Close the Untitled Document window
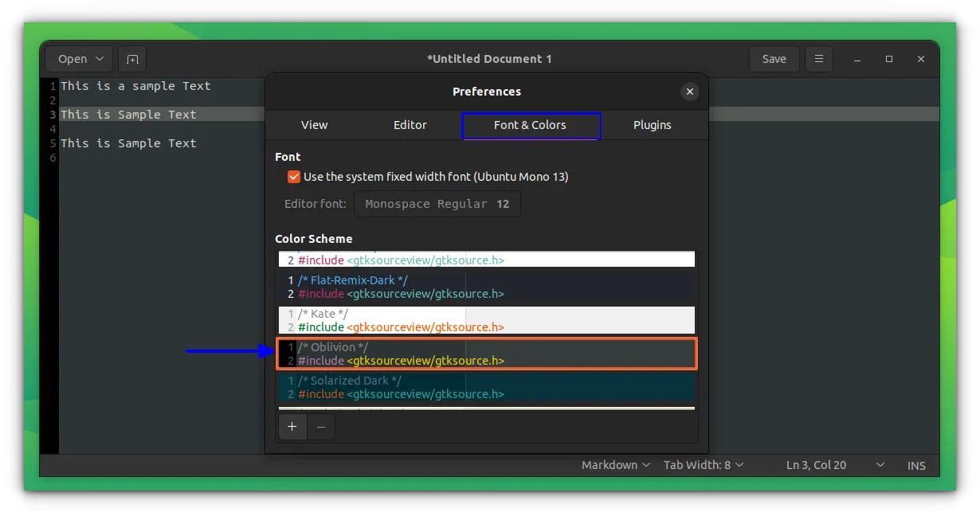Screen dimensions: 980x516 click(921, 59)
